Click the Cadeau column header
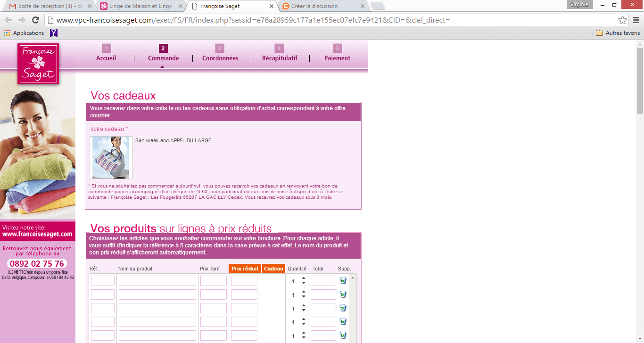Image resolution: width=644 pixels, height=343 pixels. click(x=273, y=269)
